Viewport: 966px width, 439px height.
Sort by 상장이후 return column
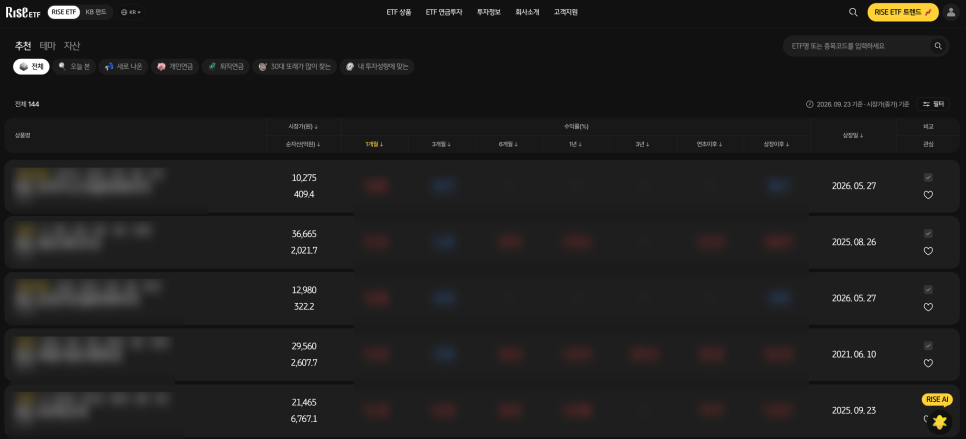(777, 144)
